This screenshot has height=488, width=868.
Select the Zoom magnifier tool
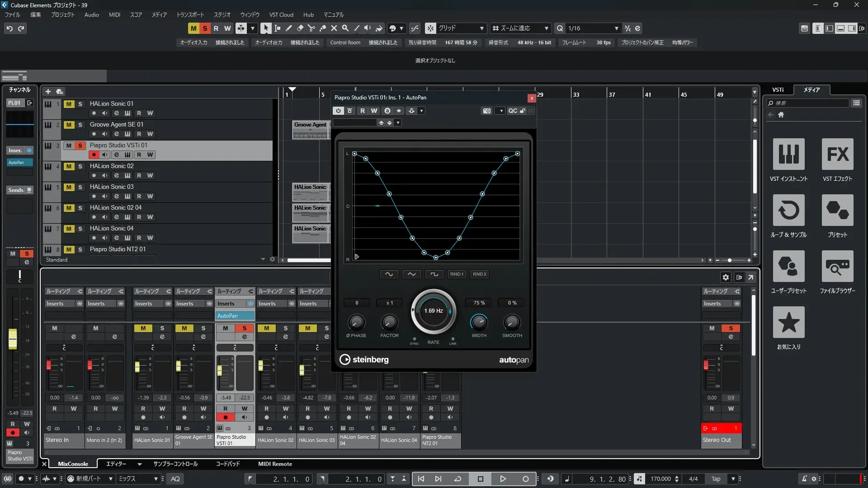pyautogui.click(x=345, y=28)
